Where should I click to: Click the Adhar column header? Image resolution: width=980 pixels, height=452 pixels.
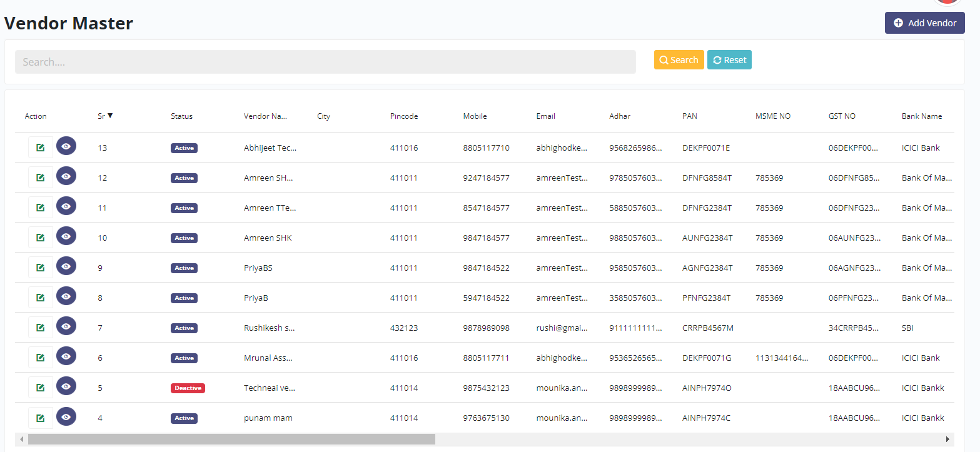pos(620,116)
